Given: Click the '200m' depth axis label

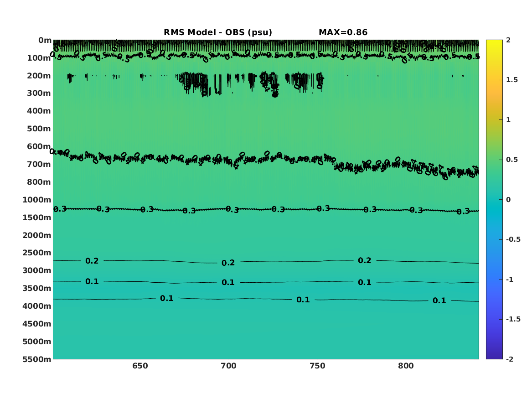Looking at the screenshot, I should point(39,76).
